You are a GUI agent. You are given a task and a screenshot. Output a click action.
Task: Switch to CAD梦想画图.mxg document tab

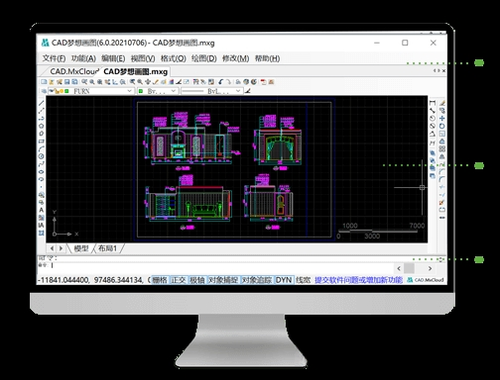coord(135,71)
